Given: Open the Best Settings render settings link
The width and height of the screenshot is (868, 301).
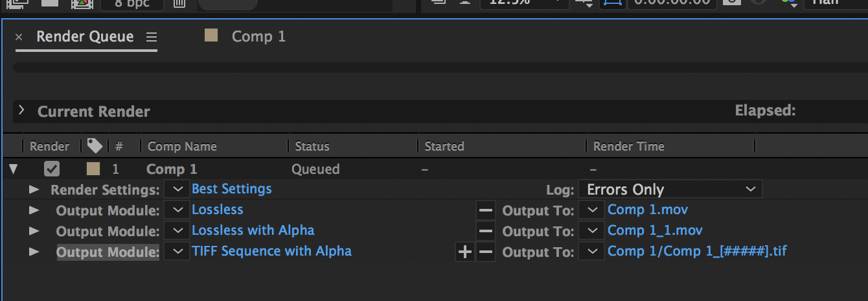Looking at the screenshot, I should tap(231, 189).
